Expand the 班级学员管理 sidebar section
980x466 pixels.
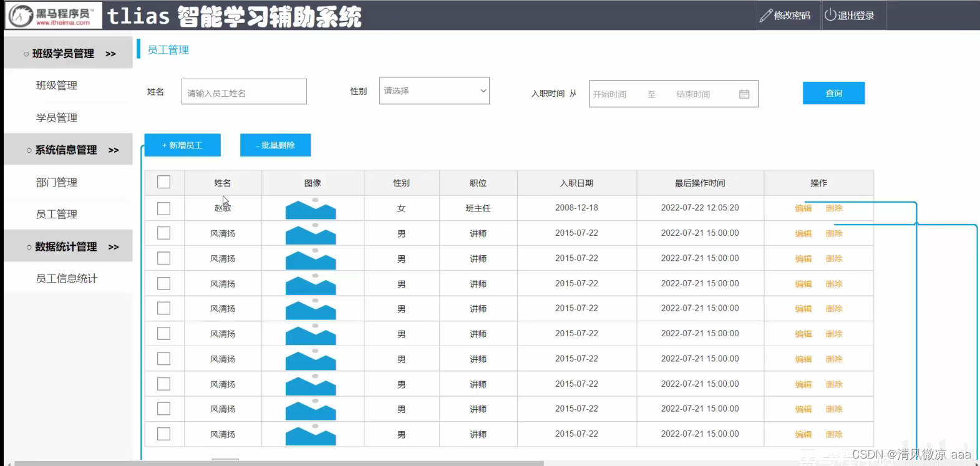(x=68, y=53)
